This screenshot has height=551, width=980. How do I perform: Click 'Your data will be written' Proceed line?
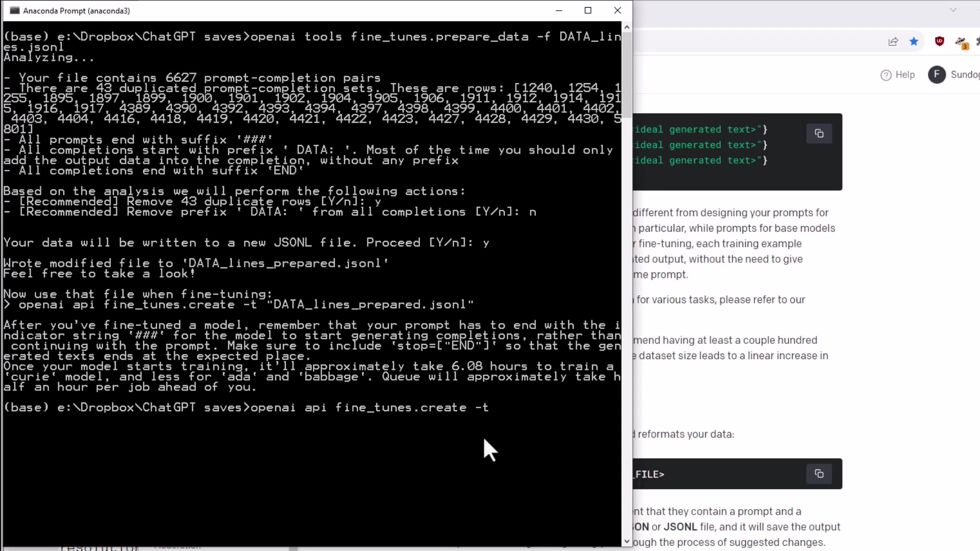(x=247, y=243)
